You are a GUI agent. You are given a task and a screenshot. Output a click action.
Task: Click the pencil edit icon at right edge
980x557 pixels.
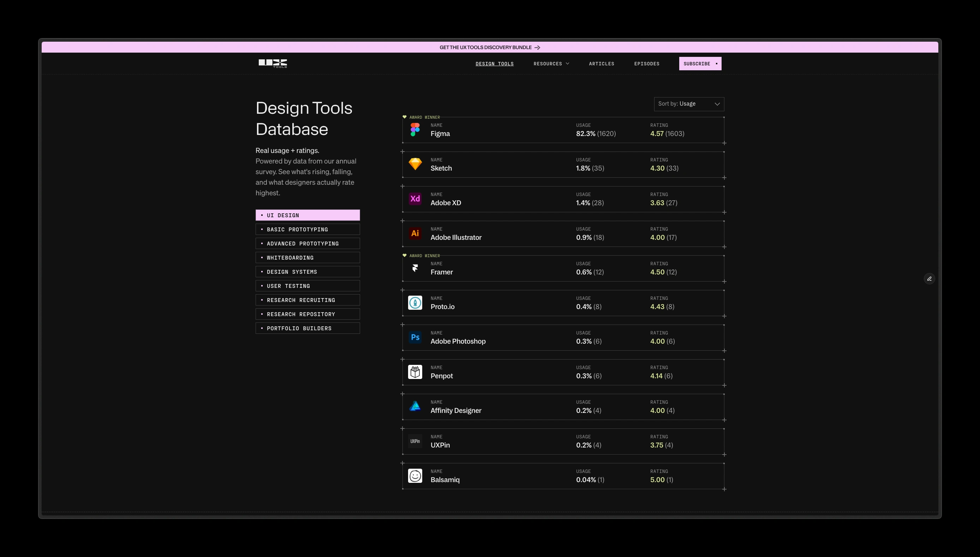point(929,279)
